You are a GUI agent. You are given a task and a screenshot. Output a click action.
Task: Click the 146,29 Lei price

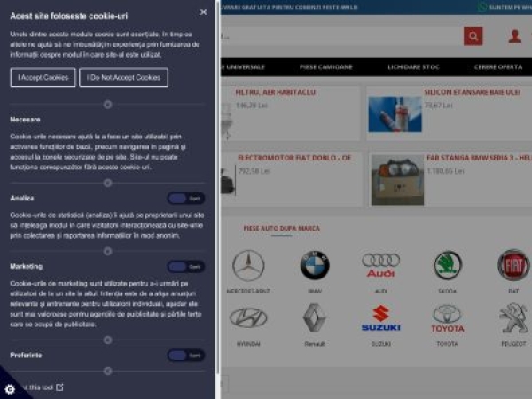(x=252, y=106)
